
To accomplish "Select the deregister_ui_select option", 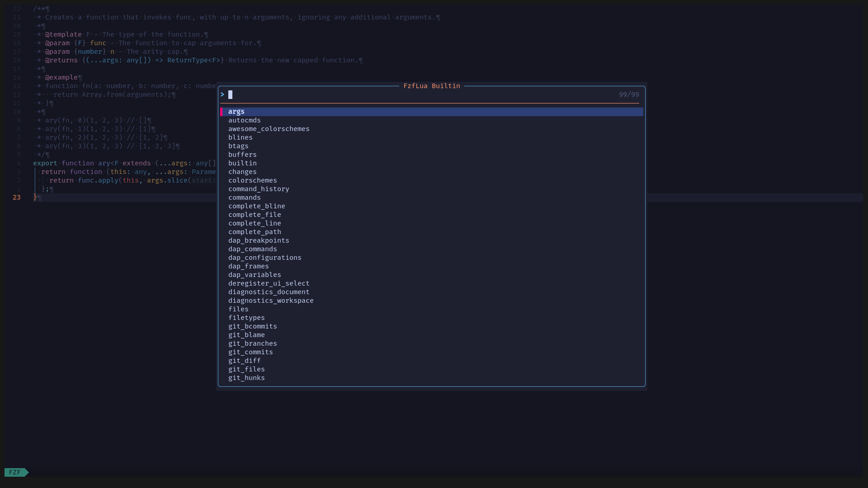I will [x=269, y=283].
